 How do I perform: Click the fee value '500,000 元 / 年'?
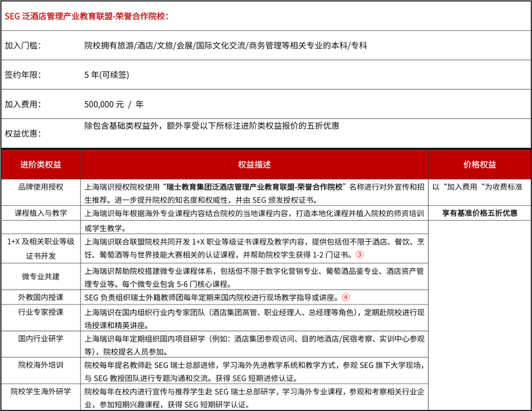(114, 104)
